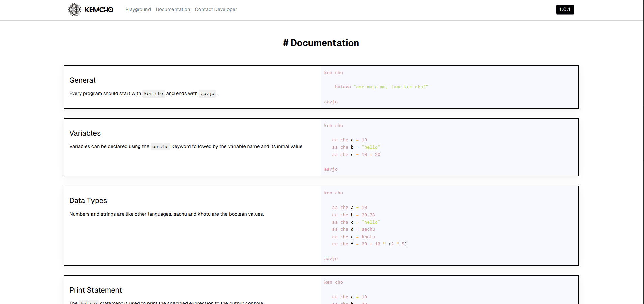Screen dimensions: 644x304
Task: Click the 'aavjo' inline code in General description
Action: (208, 94)
